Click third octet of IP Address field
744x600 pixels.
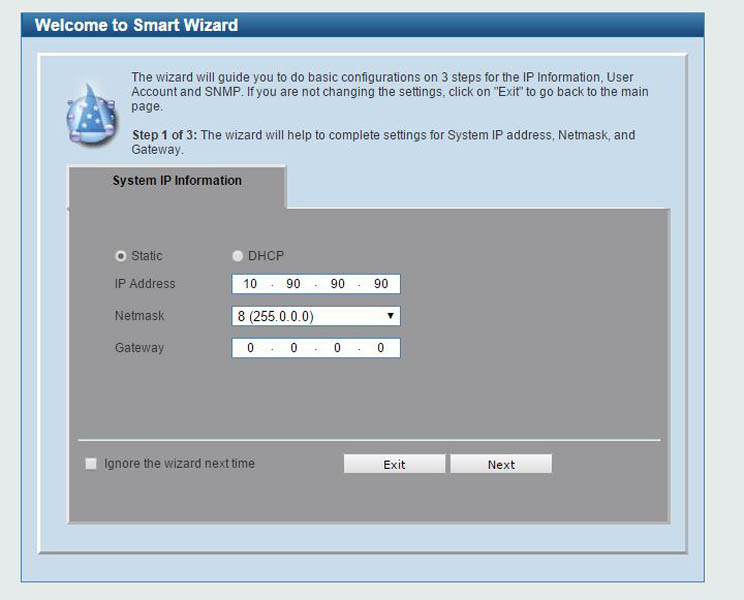point(337,284)
